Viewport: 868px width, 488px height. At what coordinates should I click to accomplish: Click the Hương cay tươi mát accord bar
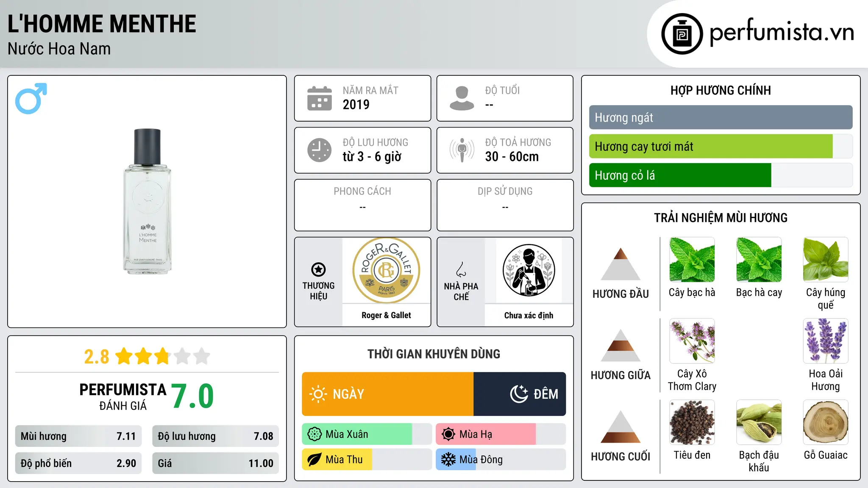click(721, 146)
